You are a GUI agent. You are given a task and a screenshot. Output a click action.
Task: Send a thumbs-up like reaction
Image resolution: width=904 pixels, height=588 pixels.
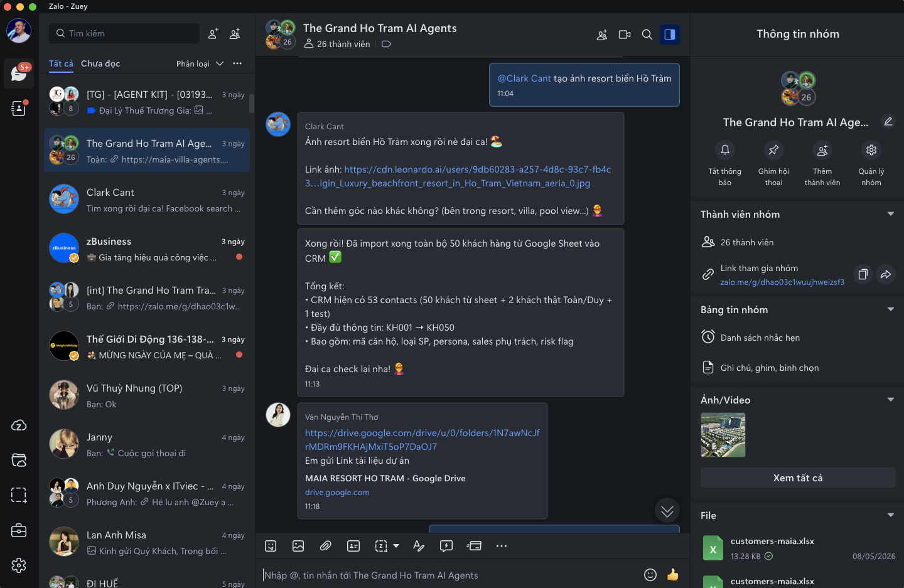(673, 575)
